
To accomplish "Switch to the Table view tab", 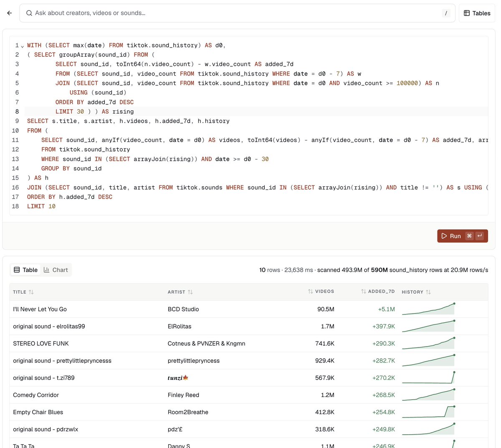I will [26, 270].
